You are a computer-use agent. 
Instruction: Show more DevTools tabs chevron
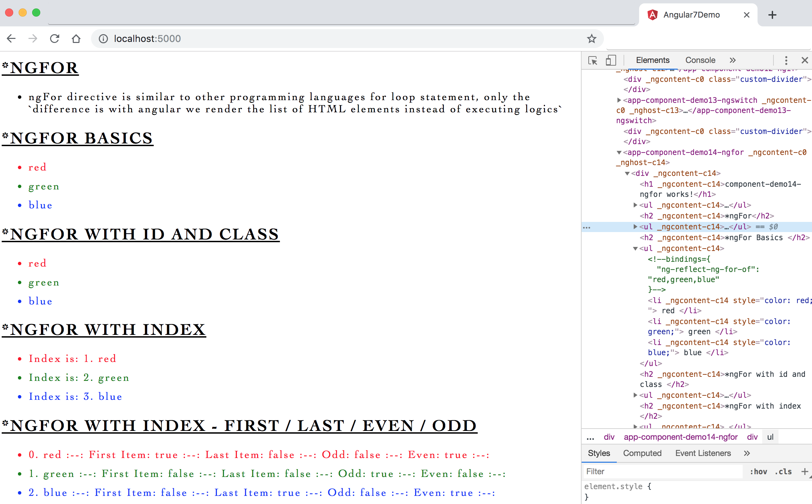(x=732, y=60)
